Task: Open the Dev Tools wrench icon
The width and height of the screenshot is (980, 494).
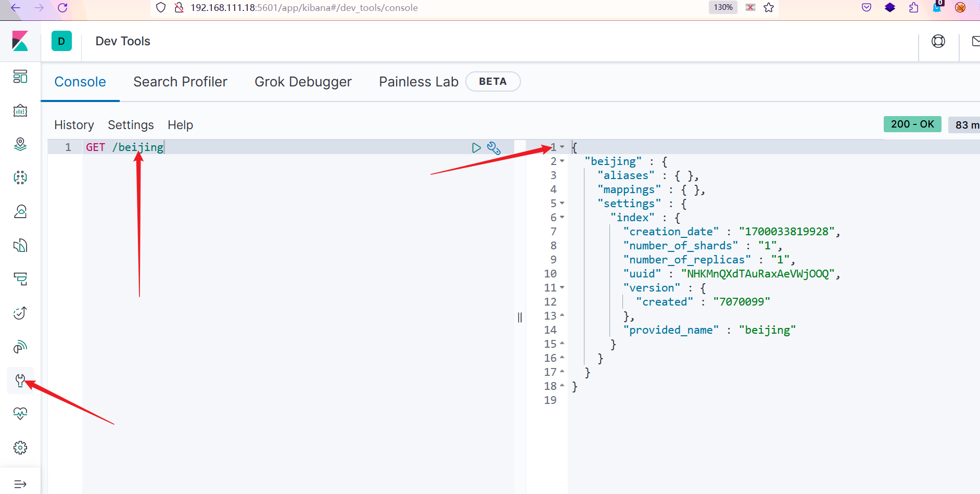Action: (x=20, y=381)
